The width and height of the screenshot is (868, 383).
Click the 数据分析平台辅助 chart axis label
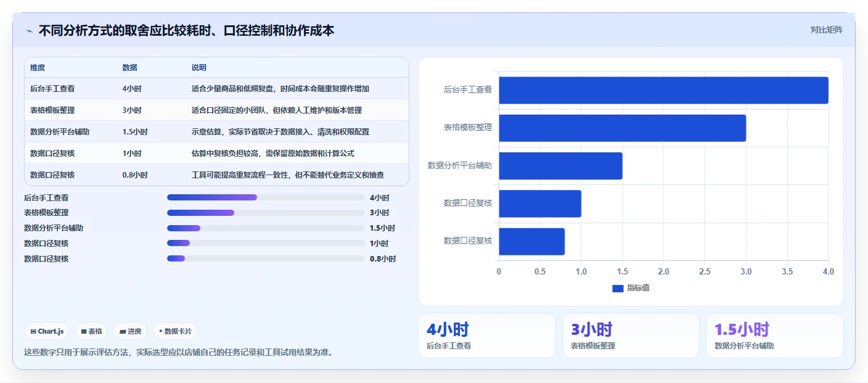coord(460,166)
